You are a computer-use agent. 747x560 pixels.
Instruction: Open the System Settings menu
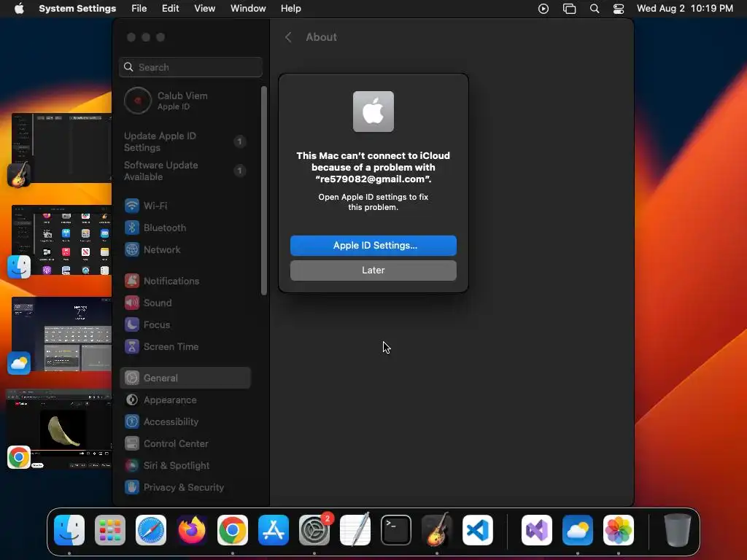click(77, 9)
